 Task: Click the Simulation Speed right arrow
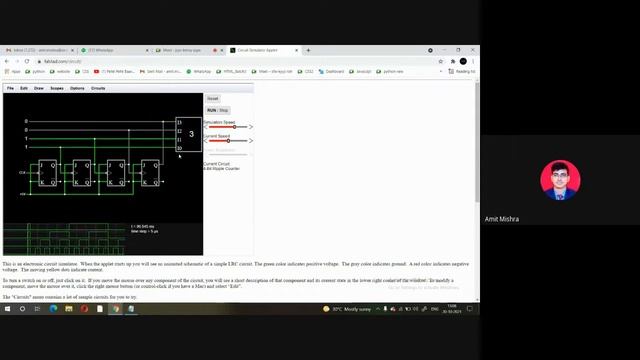pos(251,127)
